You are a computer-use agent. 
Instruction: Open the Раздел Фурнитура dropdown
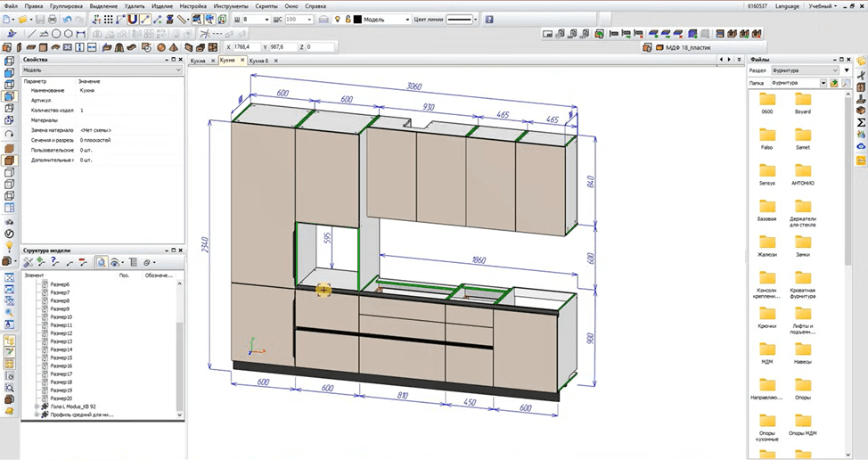tap(806, 70)
